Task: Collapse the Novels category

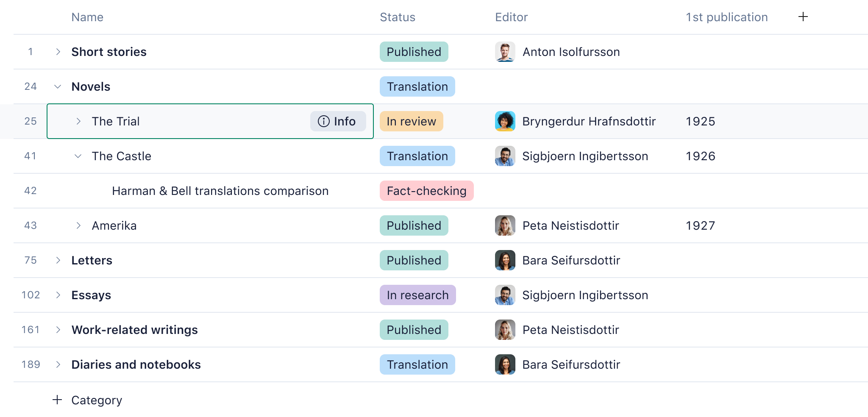Action: point(58,86)
